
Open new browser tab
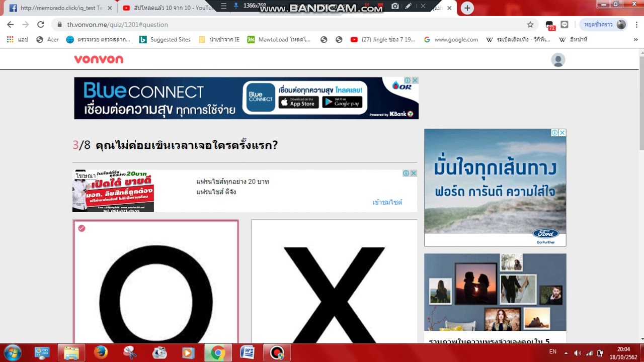tap(467, 8)
